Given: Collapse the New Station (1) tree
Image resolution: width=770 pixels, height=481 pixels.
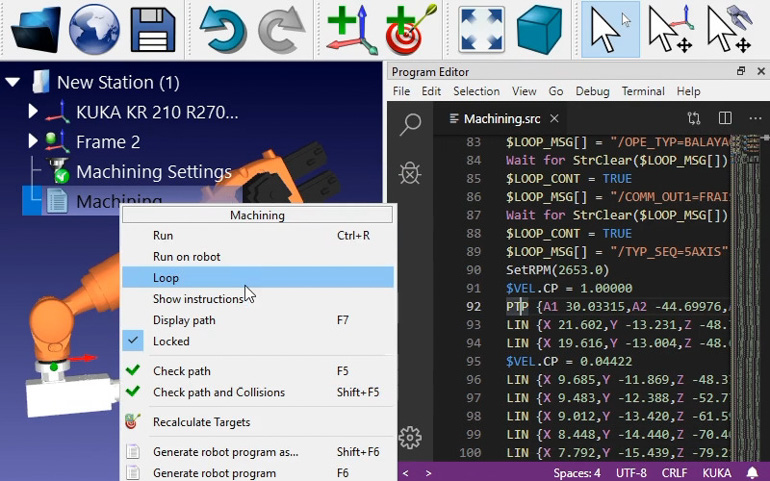Looking at the screenshot, I should click(x=13, y=82).
